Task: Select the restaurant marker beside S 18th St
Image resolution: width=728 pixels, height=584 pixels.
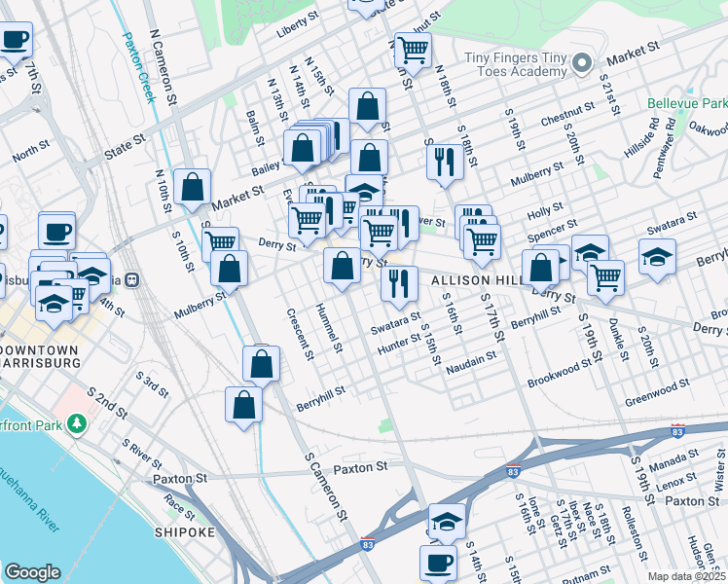Action: click(x=445, y=164)
